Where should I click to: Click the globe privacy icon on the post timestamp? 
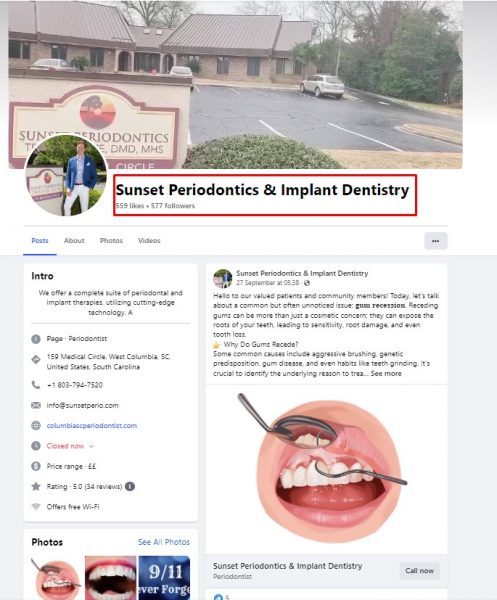(x=306, y=283)
